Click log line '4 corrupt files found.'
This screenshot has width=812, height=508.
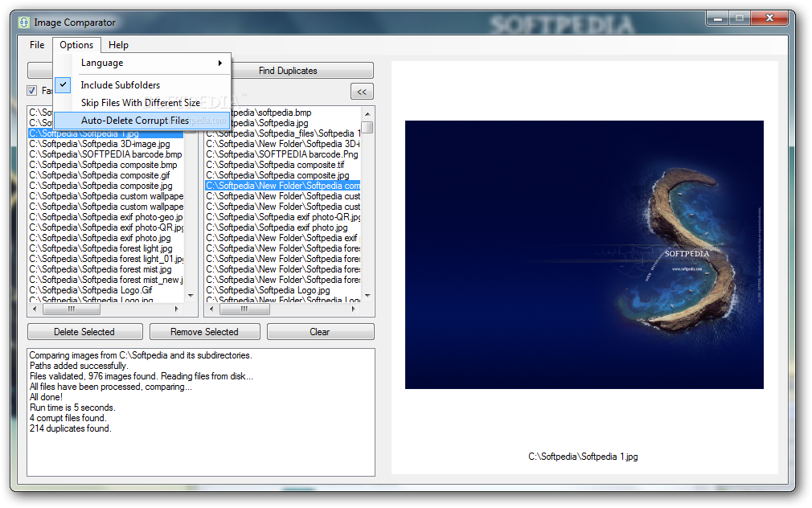[x=68, y=418]
